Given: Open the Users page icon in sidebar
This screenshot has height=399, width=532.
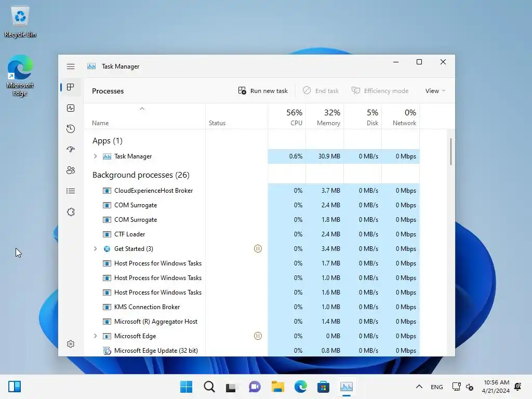Looking at the screenshot, I should 71,170.
